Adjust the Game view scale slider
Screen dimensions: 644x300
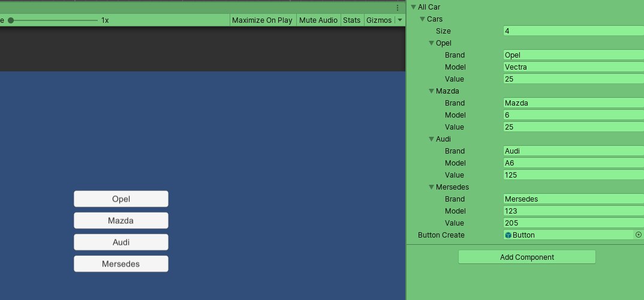(x=54, y=20)
